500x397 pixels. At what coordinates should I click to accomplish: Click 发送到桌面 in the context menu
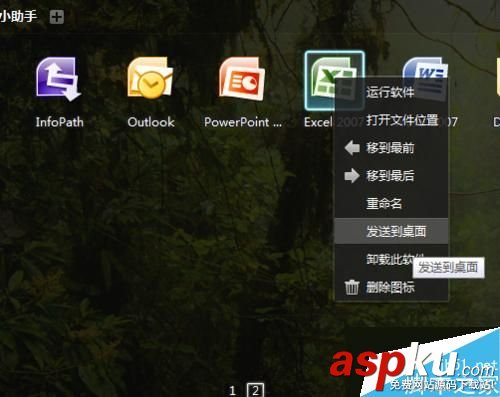coord(391,231)
